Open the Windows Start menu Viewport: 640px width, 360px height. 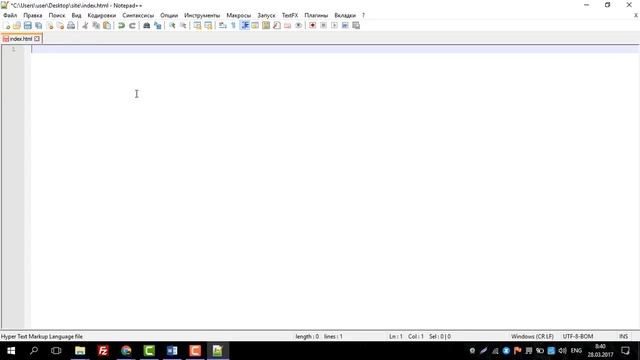click(11, 351)
